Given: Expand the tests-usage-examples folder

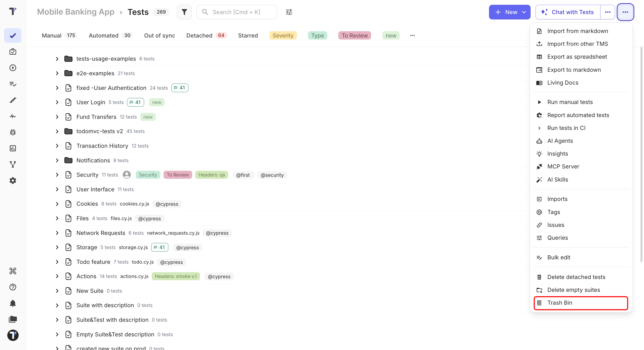Looking at the screenshot, I should click(57, 59).
